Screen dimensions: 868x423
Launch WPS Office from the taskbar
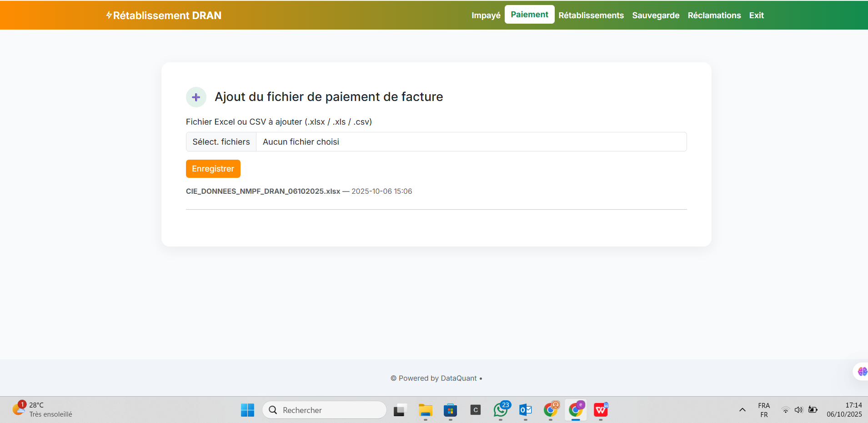coord(601,410)
